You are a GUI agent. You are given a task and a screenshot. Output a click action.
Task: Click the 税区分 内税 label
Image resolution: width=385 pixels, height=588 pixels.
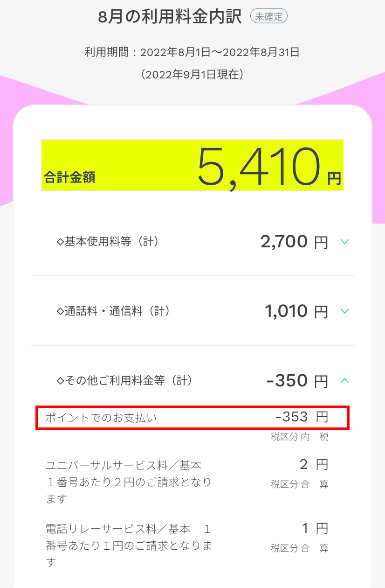point(299,437)
